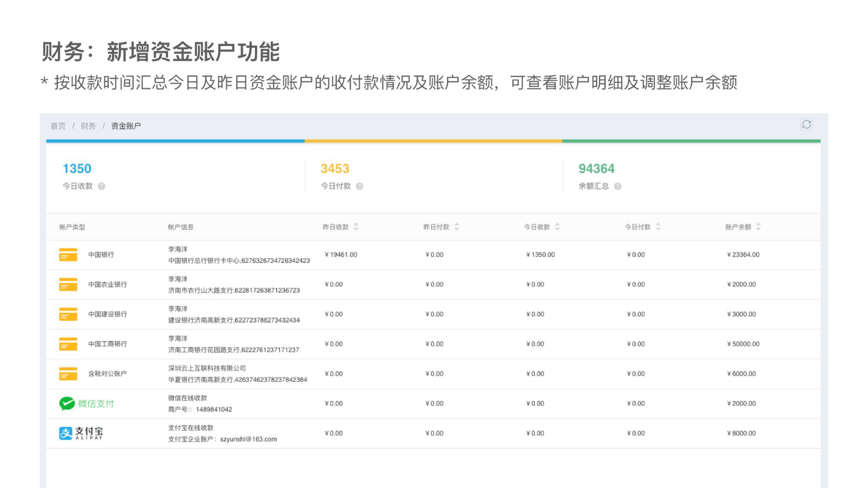
Task: Click the 中国农业银行 card icon
Action: click(68, 285)
